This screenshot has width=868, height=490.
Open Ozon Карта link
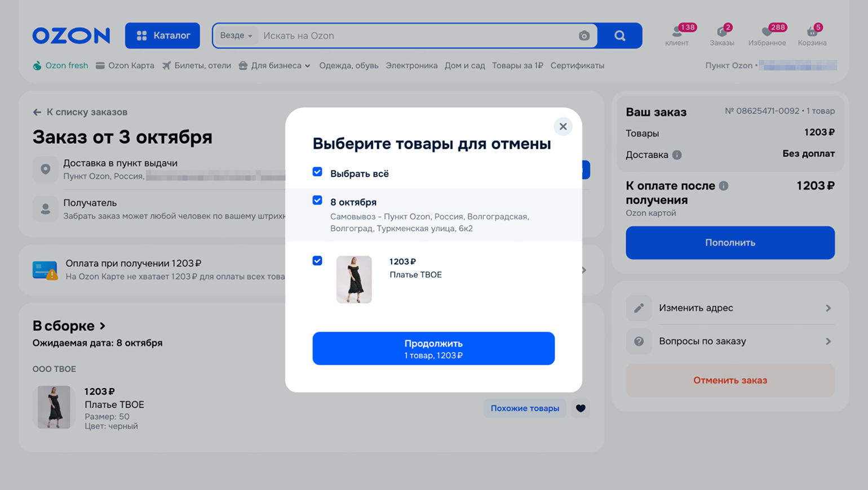(125, 65)
